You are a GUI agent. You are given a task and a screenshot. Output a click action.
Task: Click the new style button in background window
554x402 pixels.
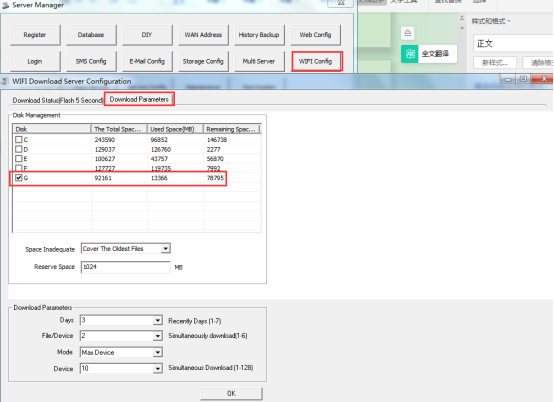point(495,63)
